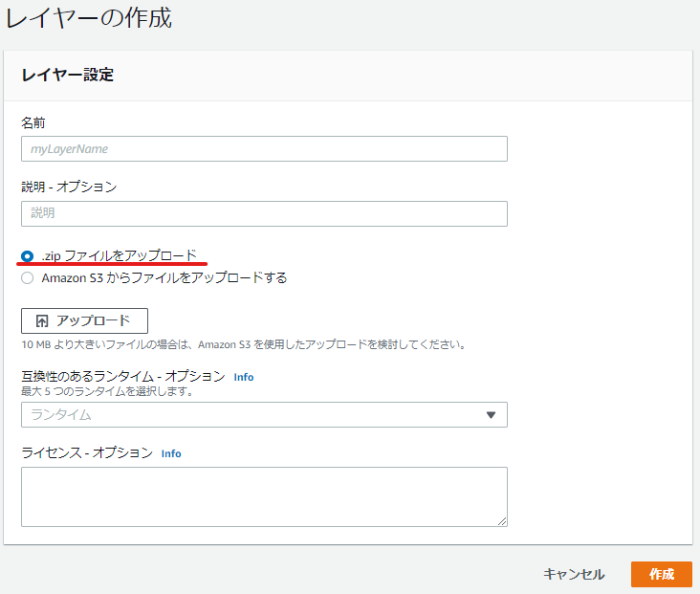The width and height of the screenshot is (700, 594).
Task: Open Info link next to 互換性のあるランタイム
Action: [x=244, y=377]
